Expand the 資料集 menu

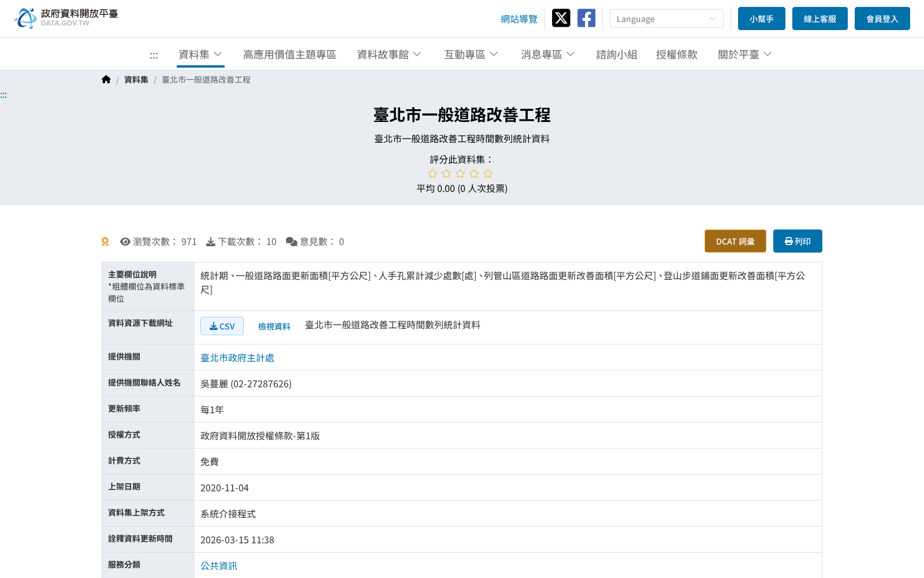[x=200, y=54]
